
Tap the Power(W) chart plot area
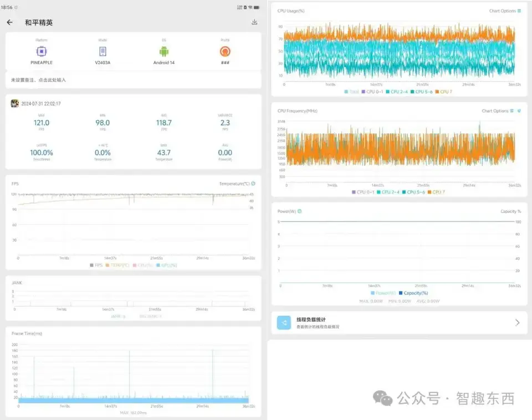[397, 251]
